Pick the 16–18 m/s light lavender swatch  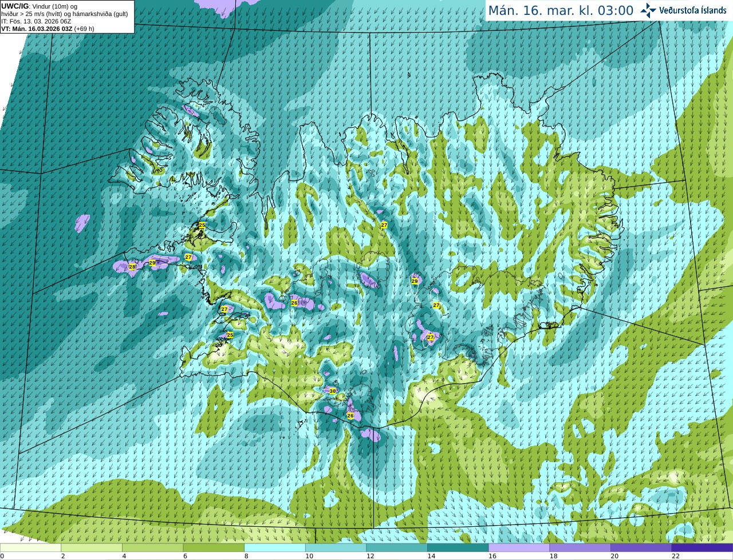pos(519,547)
